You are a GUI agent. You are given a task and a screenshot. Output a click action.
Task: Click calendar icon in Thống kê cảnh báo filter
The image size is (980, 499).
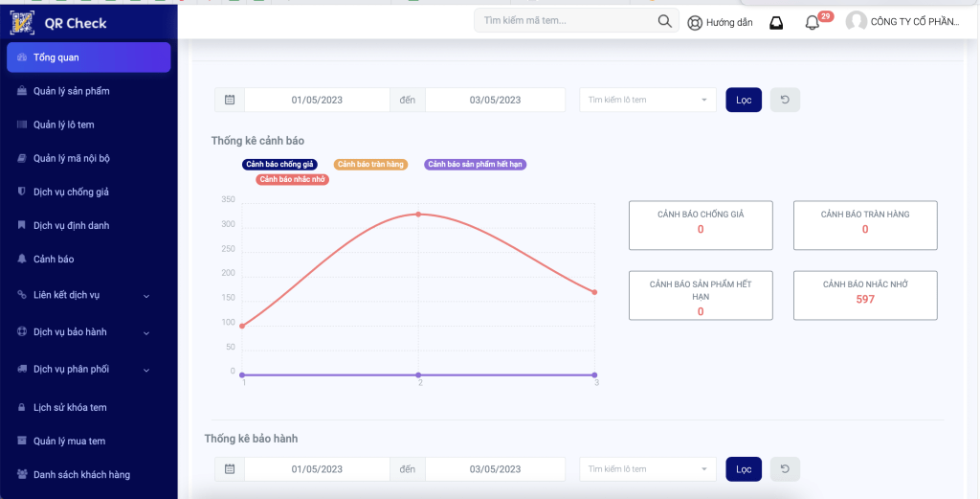tap(230, 100)
